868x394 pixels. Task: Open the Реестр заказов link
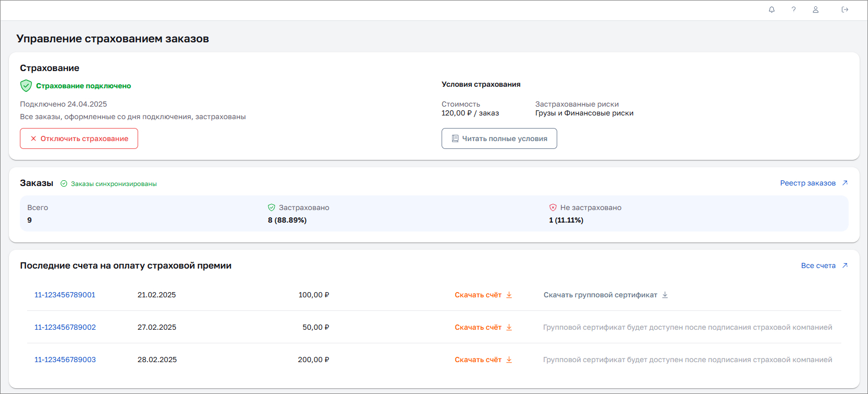coord(807,183)
